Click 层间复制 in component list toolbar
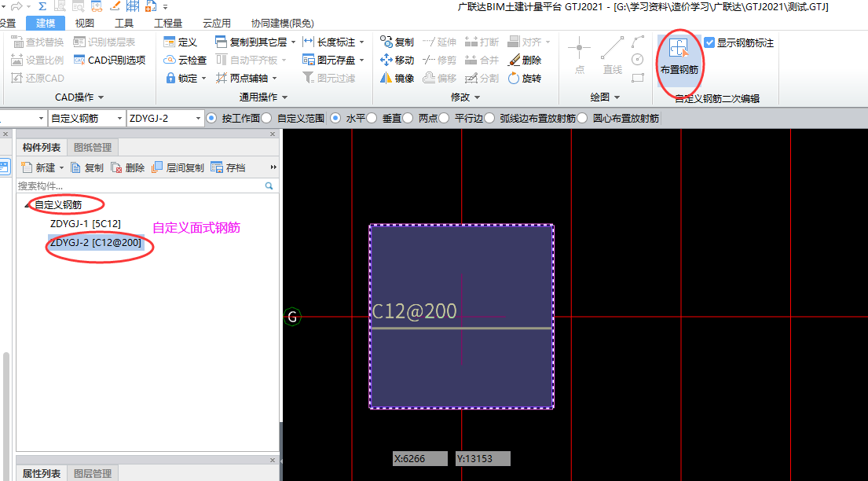The image size is (868, 481). pos(178,167)
